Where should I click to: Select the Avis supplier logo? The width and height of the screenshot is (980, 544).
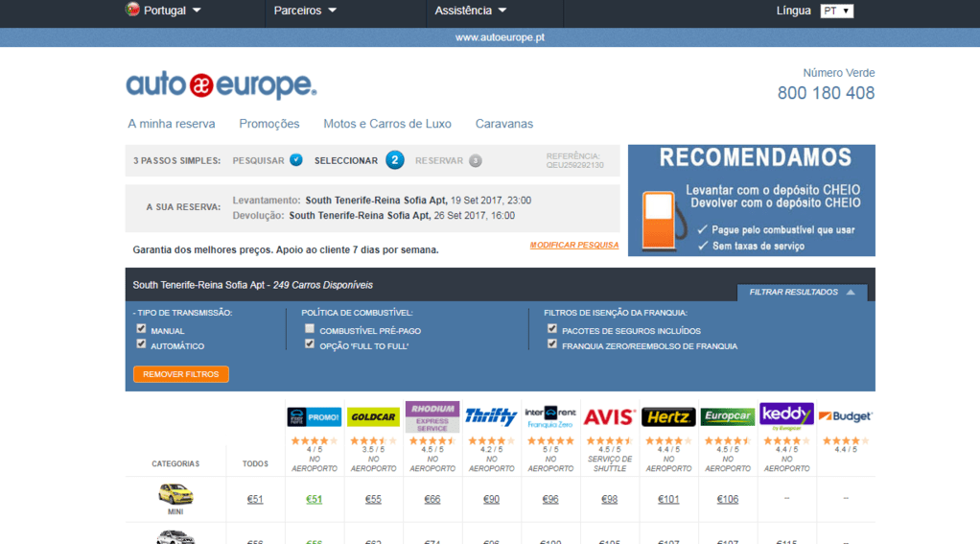(609, 417)
